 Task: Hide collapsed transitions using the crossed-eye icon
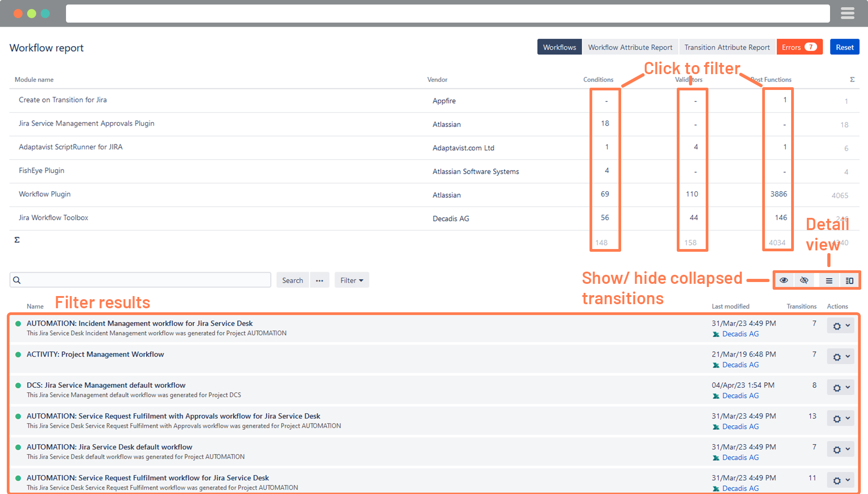point(804,280)
